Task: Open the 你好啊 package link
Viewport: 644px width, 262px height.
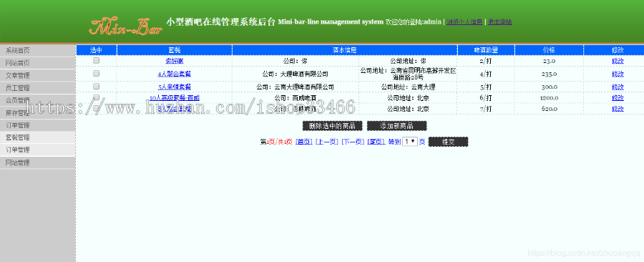Action: pyautogui.click(x=175, y=61)
